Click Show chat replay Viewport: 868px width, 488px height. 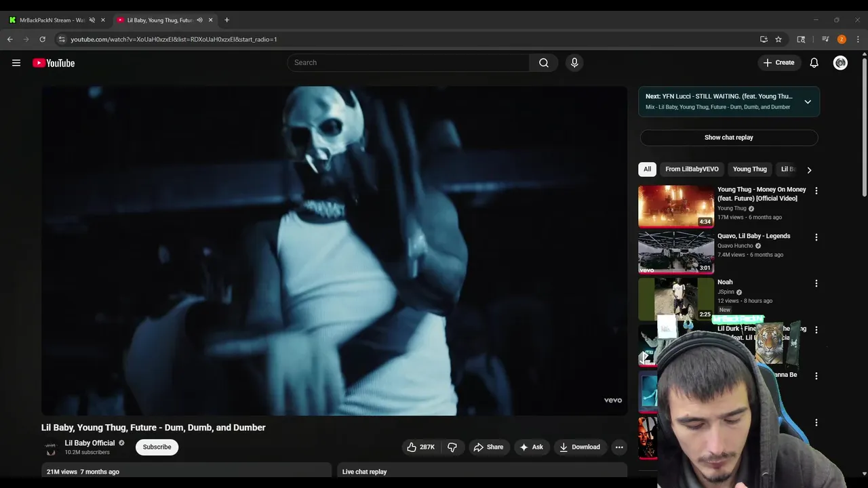tap(729, 138)
